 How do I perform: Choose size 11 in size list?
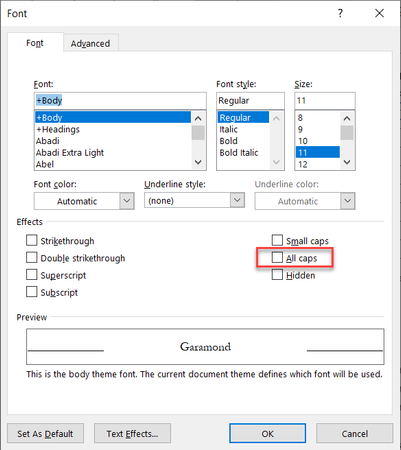[x=318, y=153]
